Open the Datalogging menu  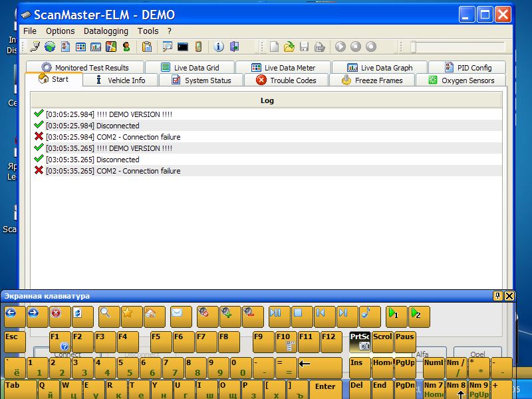[106, 31]
